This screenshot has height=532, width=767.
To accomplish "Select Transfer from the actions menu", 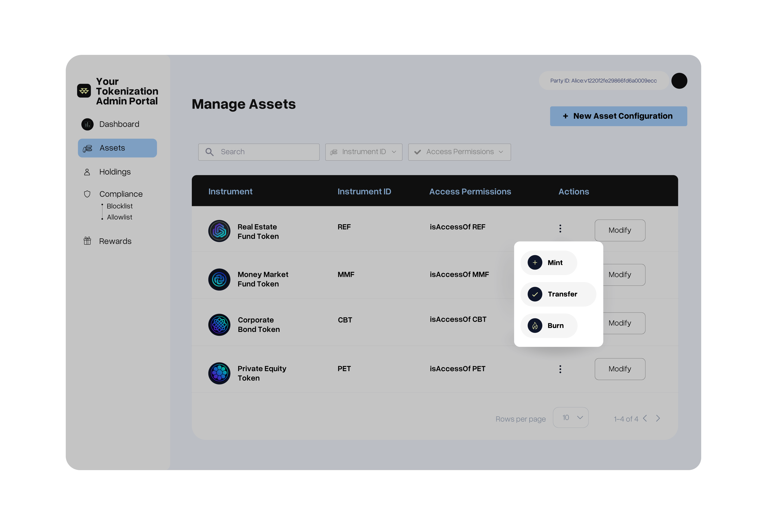I will pyautogui.click(x=558, y=294).
